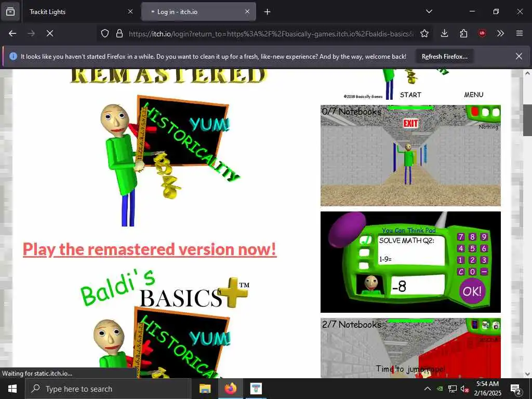Click the Firefox taskbar icon

[231, 389]
